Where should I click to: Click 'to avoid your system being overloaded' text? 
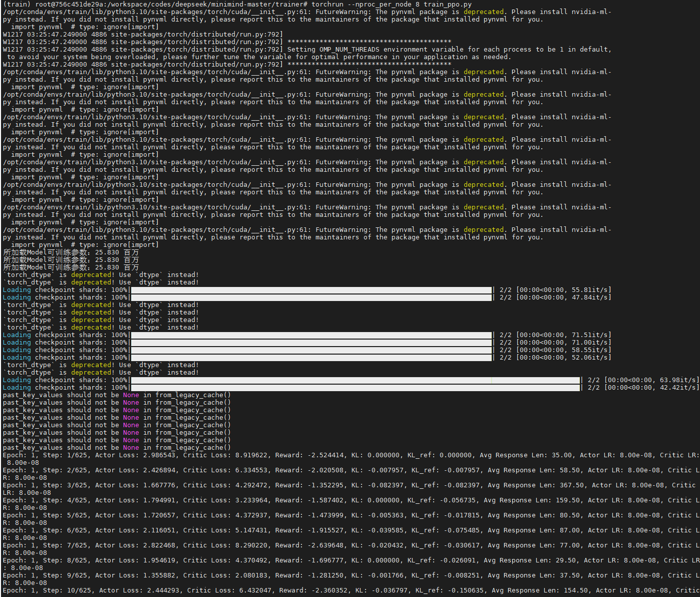pos(81,57)
